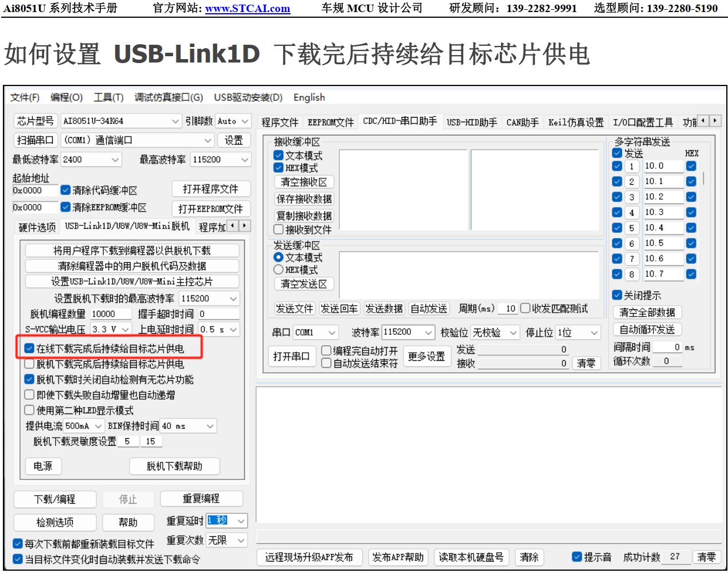Toggle 关闭提示 checkbox
728x573 pixels.
point(617,295)
